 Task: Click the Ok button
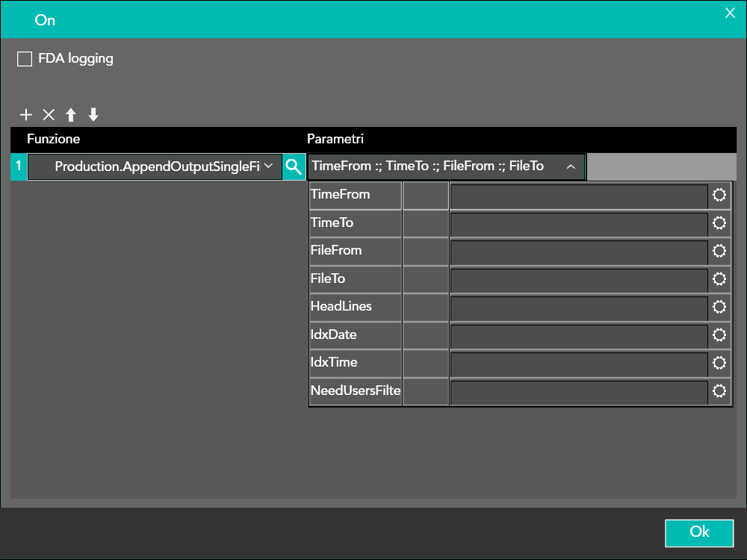click(x=699, y=532)
